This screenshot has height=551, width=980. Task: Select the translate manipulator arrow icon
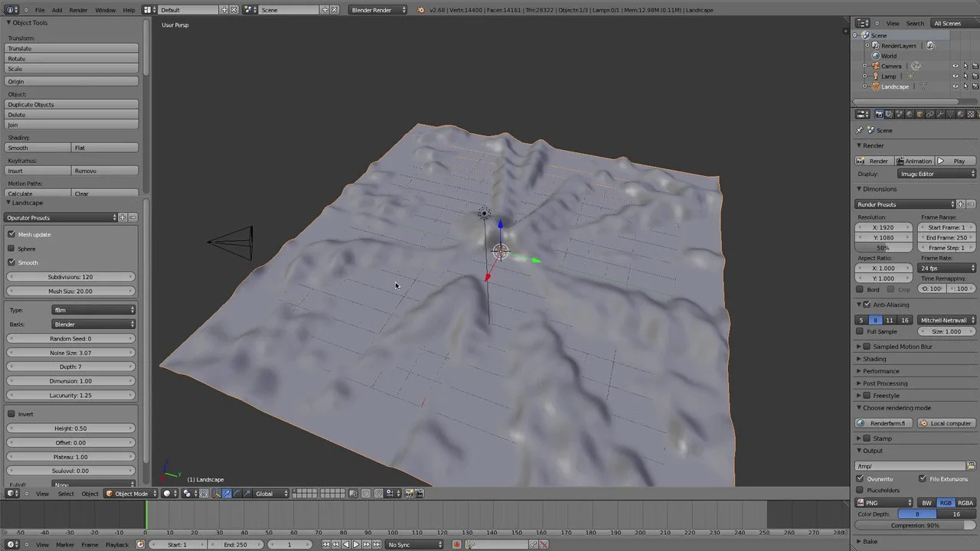pos(226,494)
